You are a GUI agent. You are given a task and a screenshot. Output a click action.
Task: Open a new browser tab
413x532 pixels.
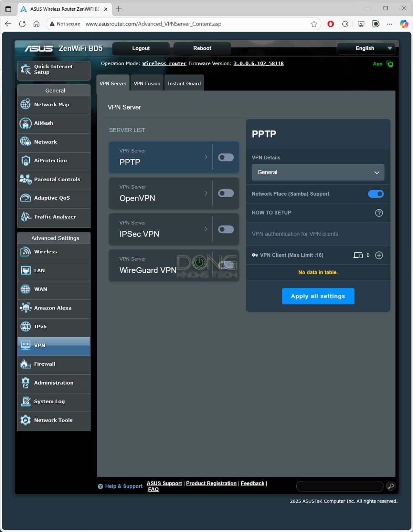[x=119, y=9]
